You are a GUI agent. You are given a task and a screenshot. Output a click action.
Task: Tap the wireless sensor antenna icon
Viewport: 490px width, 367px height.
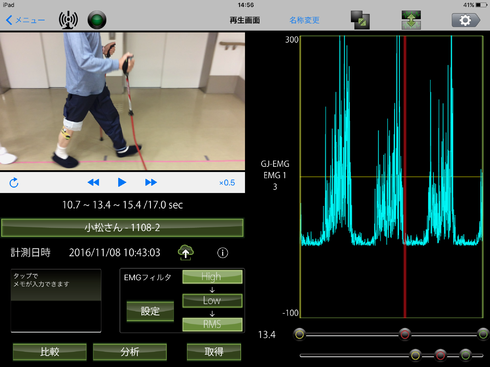(x=68, y=20)
